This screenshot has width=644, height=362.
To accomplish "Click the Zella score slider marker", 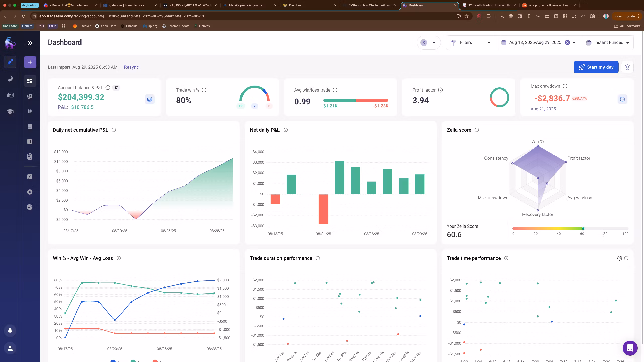I will [583, 229].
